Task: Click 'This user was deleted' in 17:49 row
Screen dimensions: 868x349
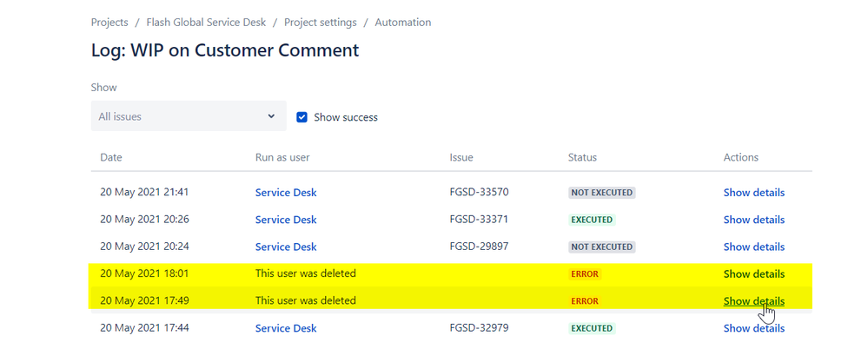Action: 306,300
